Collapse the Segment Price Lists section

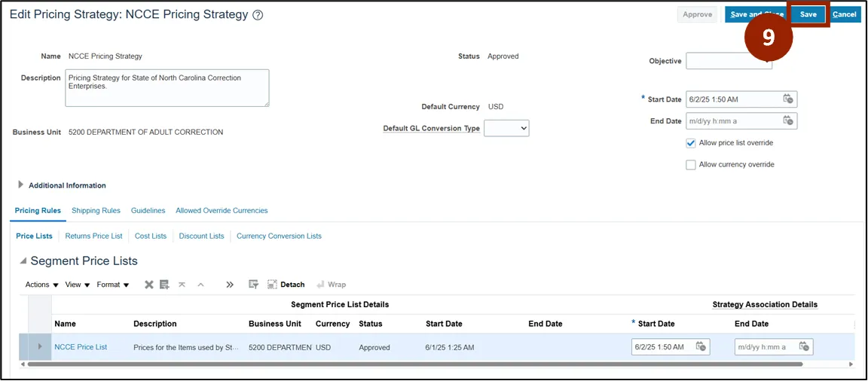pos(23,261)
